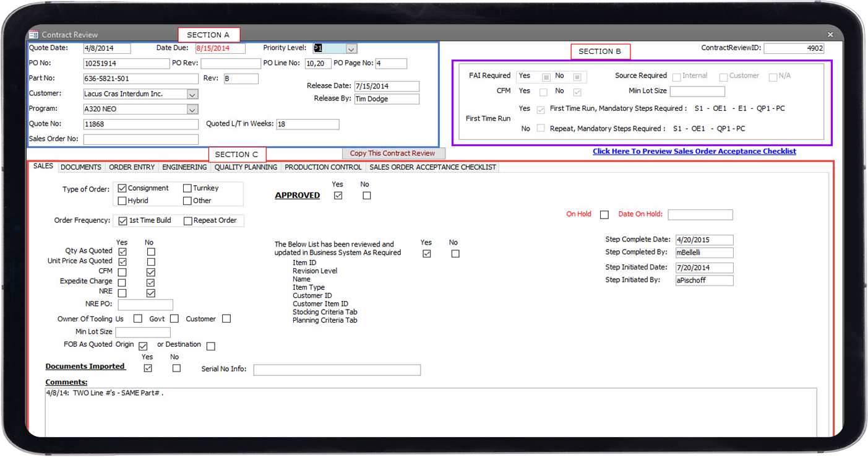Toggle Documents Imported Yes checkbox
This screenshot has height=457, width=868.
coord(148,368)
